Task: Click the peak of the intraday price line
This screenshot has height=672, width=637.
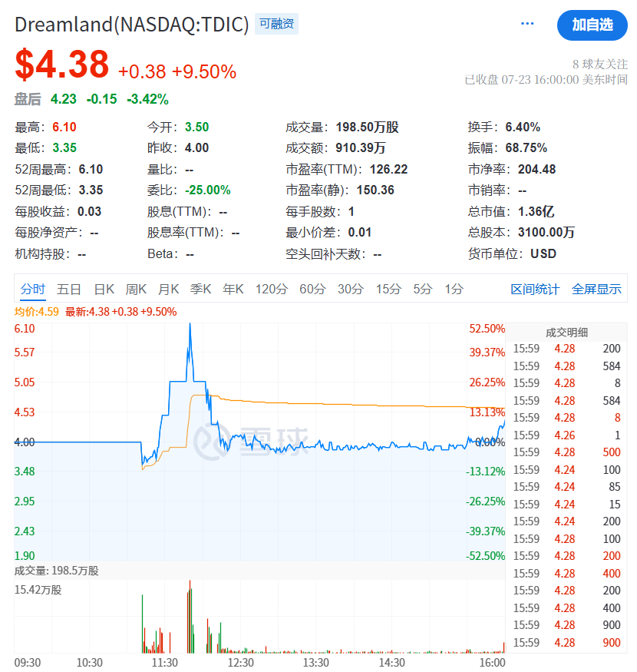Action: click(190, 324)
